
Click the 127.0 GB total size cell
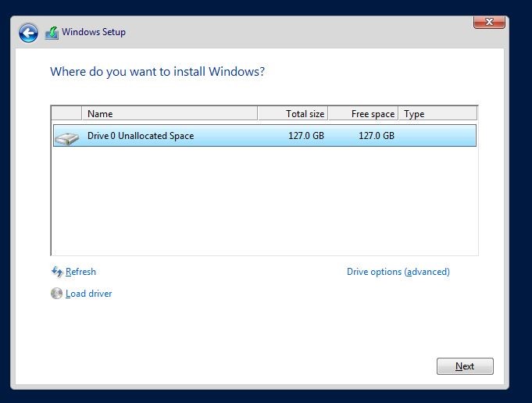[x=306, y=136]
